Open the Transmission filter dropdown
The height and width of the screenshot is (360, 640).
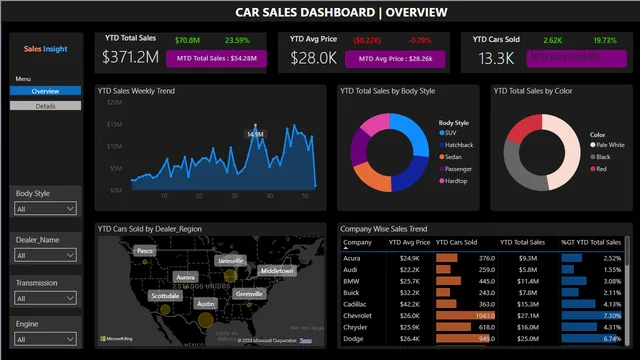(45, 298)
